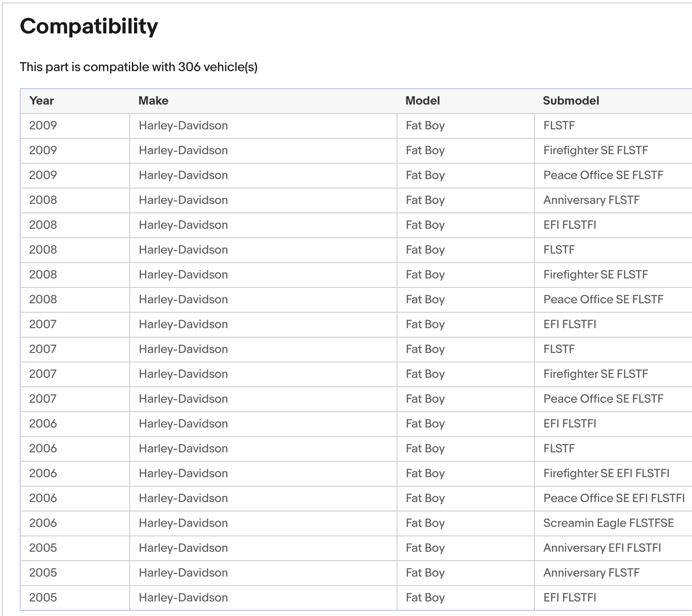Click Fat Boy in the 2008 Anniversary row

(425, 200)
